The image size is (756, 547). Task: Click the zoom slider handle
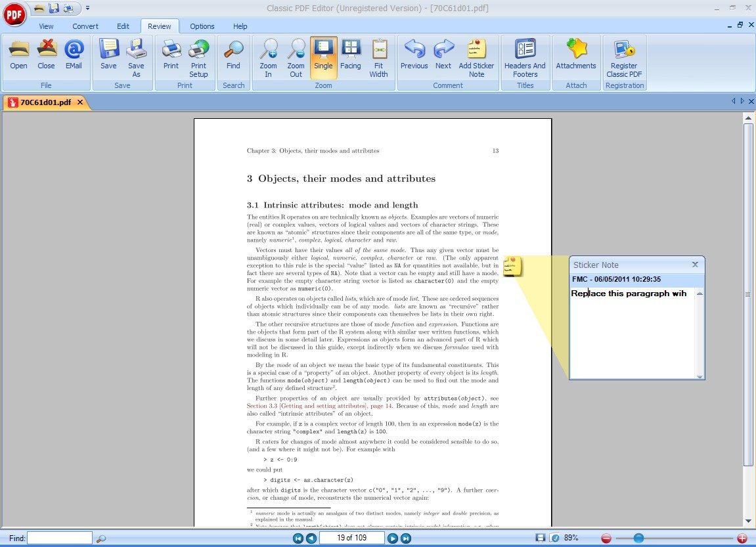[638, 538]
